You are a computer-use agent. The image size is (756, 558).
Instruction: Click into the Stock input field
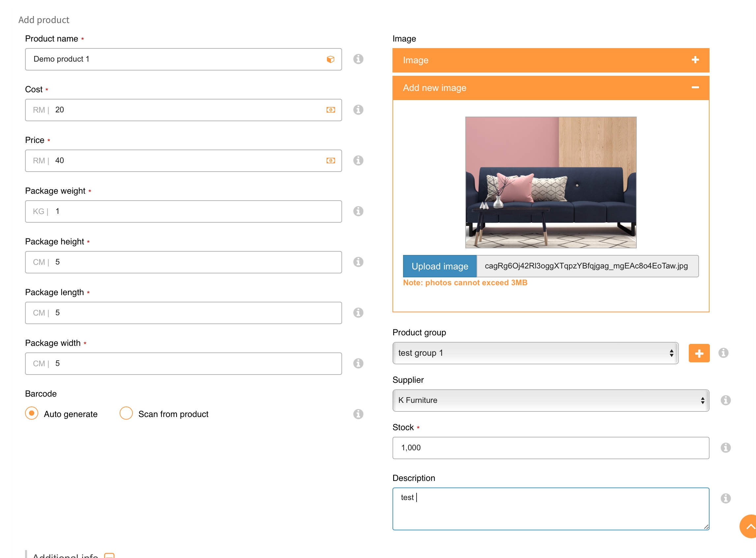(550, 448)
